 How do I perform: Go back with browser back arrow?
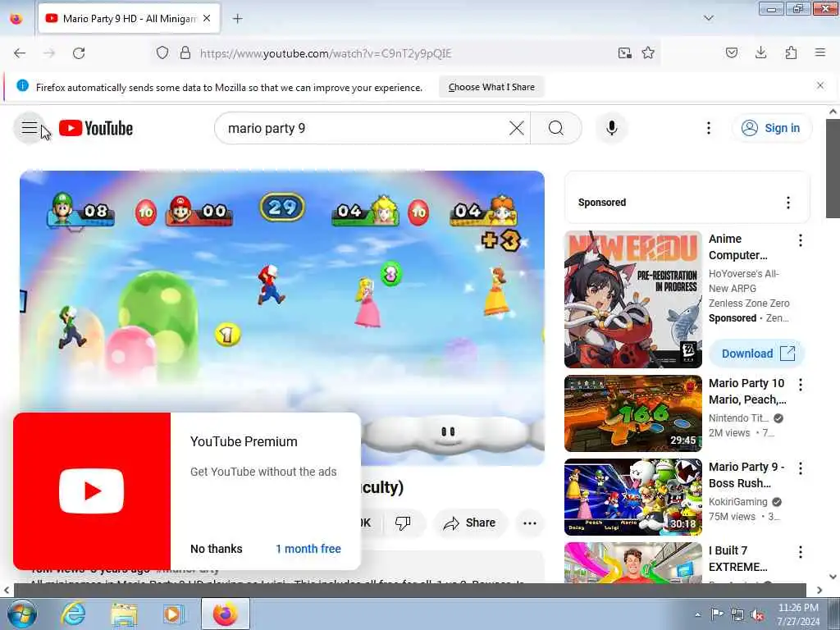[x=20, y=53]
